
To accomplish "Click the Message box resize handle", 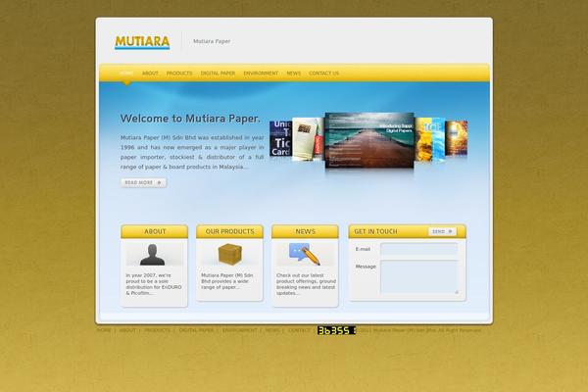I will point(457,291).
